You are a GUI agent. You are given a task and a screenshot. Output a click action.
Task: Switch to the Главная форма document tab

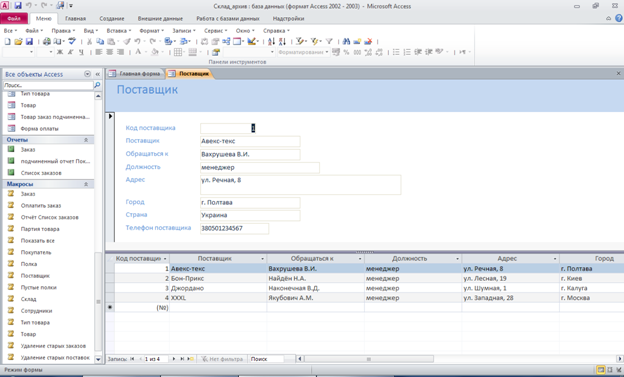click(x=135, y=74)
